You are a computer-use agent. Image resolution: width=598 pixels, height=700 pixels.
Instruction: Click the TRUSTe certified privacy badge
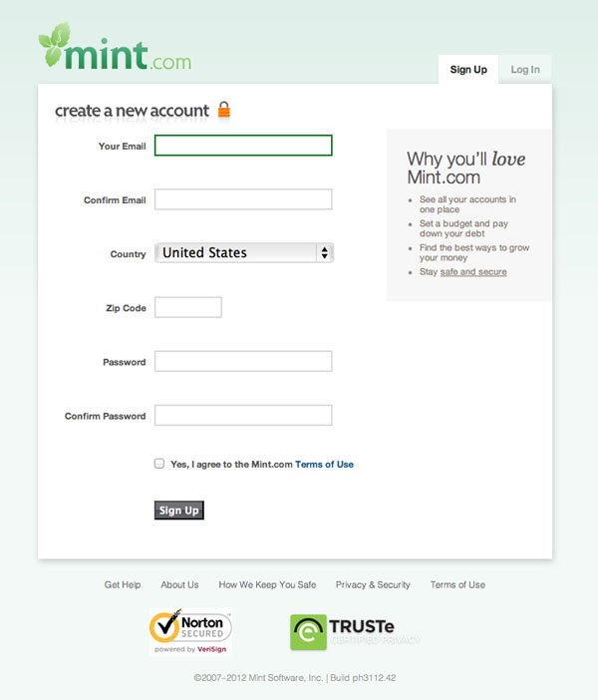pos(355,632)
